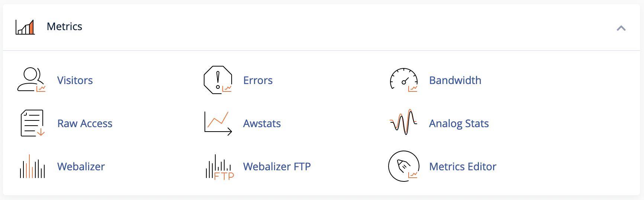
Task: Open the Analog Stats text link
Action: 459,124
